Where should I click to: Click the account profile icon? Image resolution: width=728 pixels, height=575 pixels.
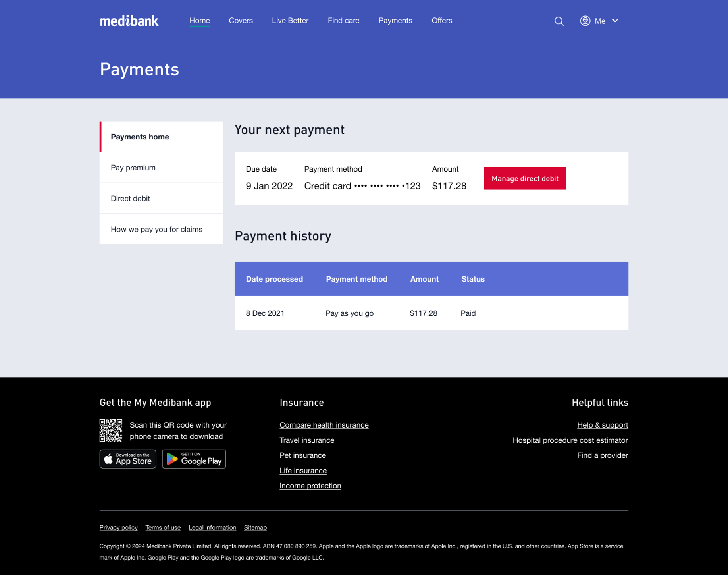pos(585,21)
